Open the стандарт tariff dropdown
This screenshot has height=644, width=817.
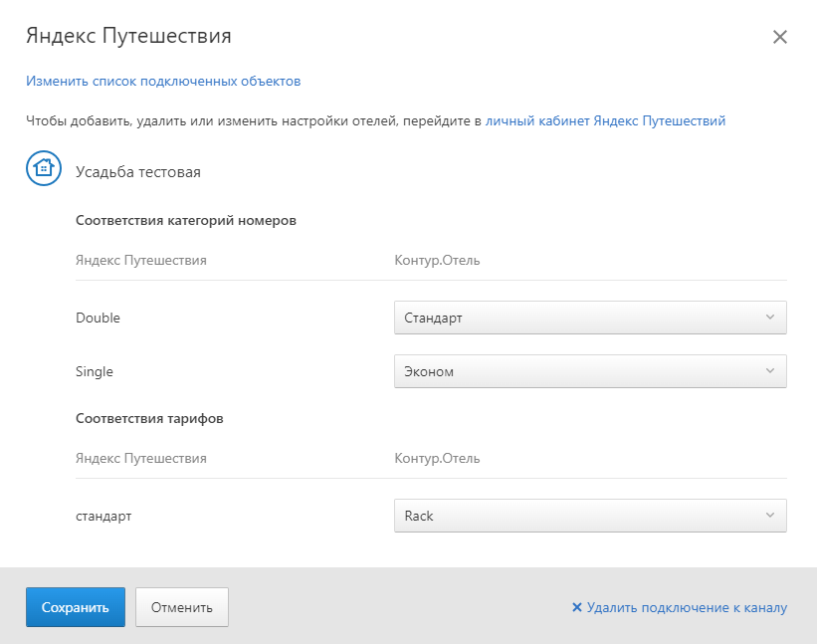(x=590, y=516)
